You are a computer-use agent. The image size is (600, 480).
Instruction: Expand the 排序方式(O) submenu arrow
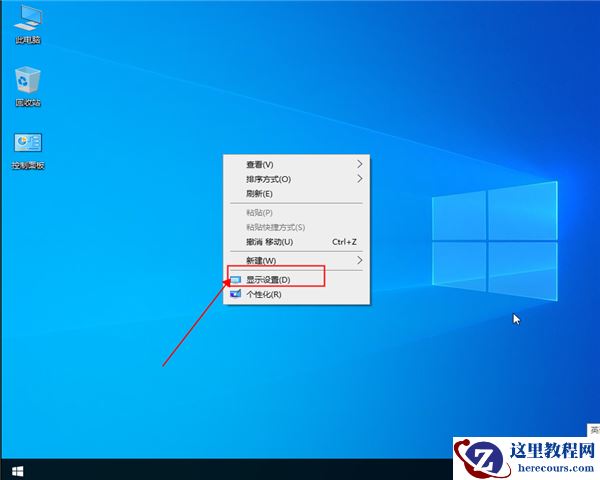359,179
